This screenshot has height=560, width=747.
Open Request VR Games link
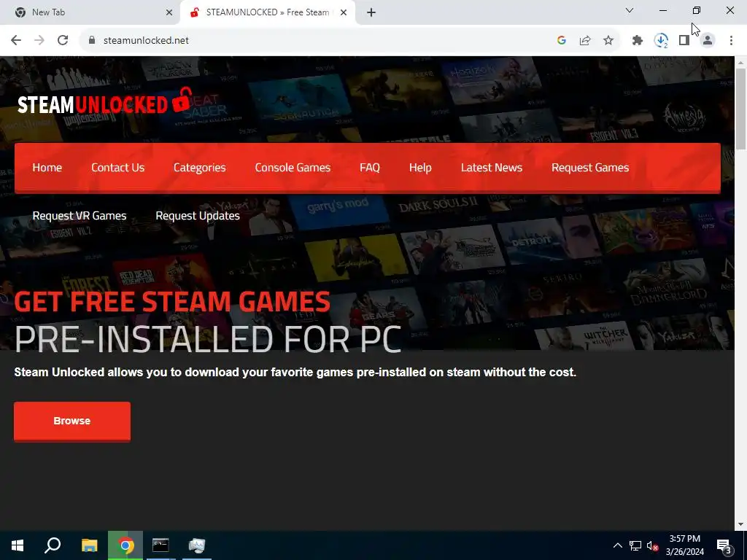pos(80,216)
